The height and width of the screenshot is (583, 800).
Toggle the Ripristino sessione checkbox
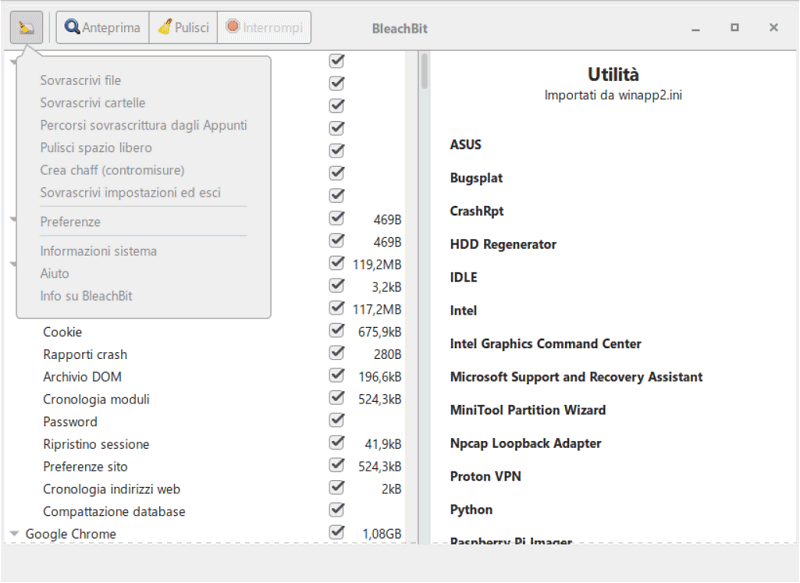(x=337, y=443)
